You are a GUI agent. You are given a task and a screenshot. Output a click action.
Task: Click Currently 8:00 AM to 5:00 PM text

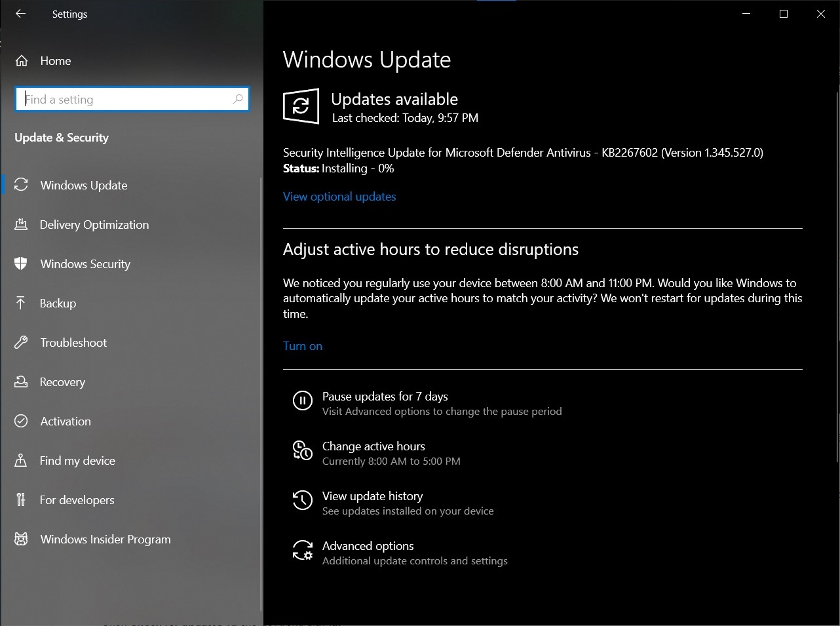(391, 461)
